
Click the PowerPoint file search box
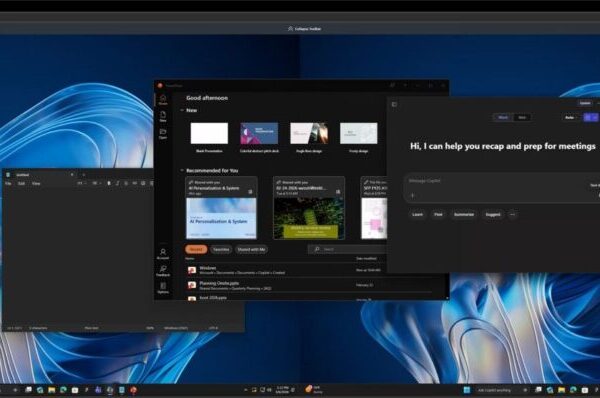tap(348, 249)
